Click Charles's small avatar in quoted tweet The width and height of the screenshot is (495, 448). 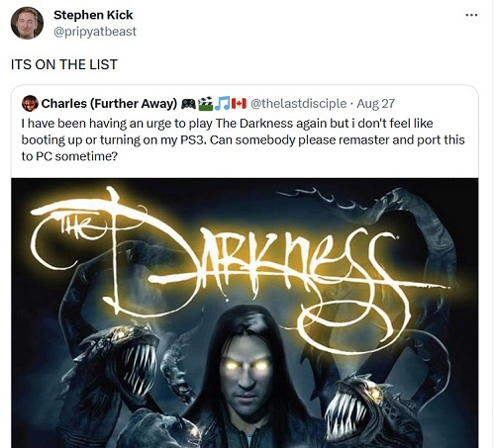tap(30, 103)
